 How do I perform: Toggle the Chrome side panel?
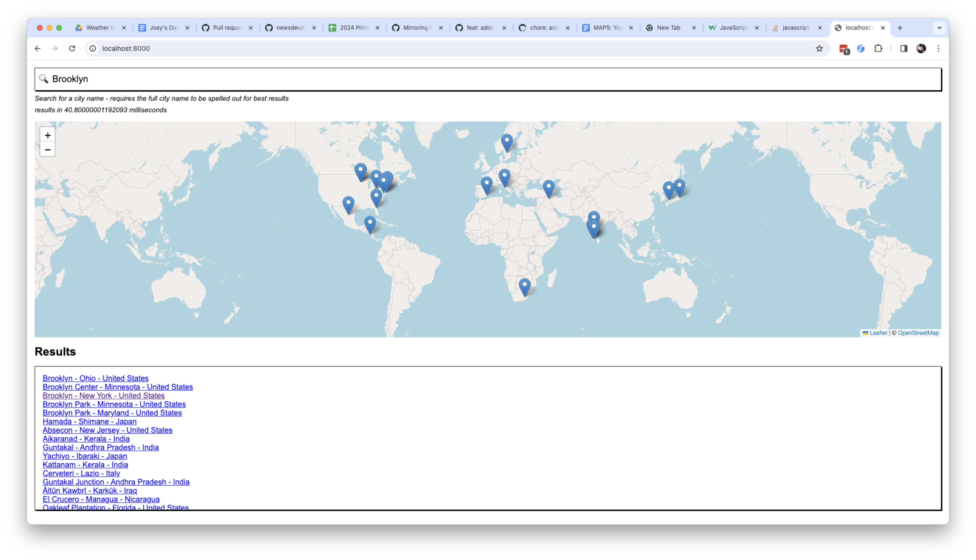click(x=903, y=48)
